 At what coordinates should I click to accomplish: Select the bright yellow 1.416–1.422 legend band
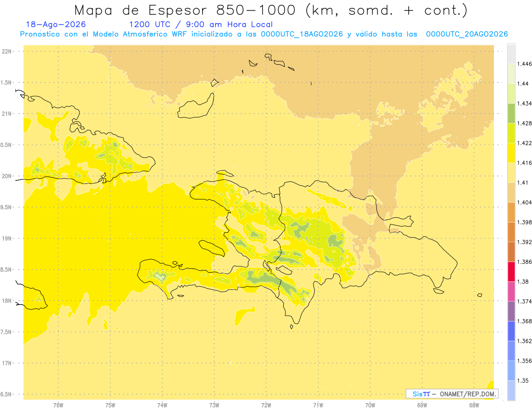pos(511,153)
